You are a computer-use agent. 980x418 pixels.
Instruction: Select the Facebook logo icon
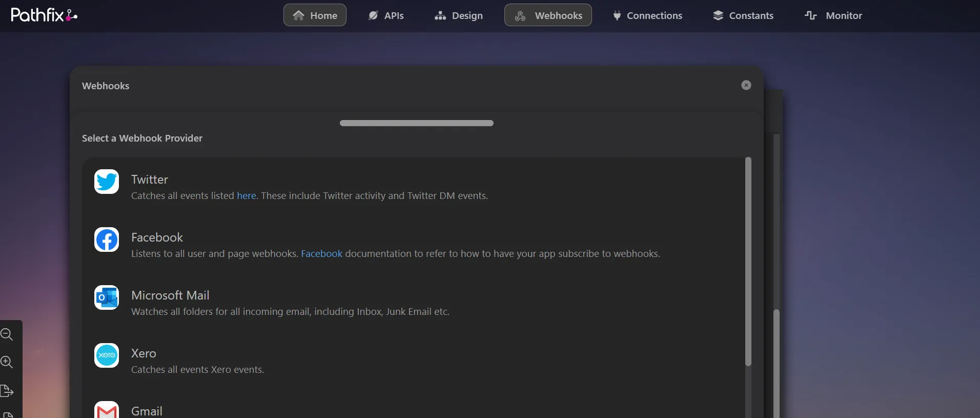pyautogui.click(x=107, y=240)
